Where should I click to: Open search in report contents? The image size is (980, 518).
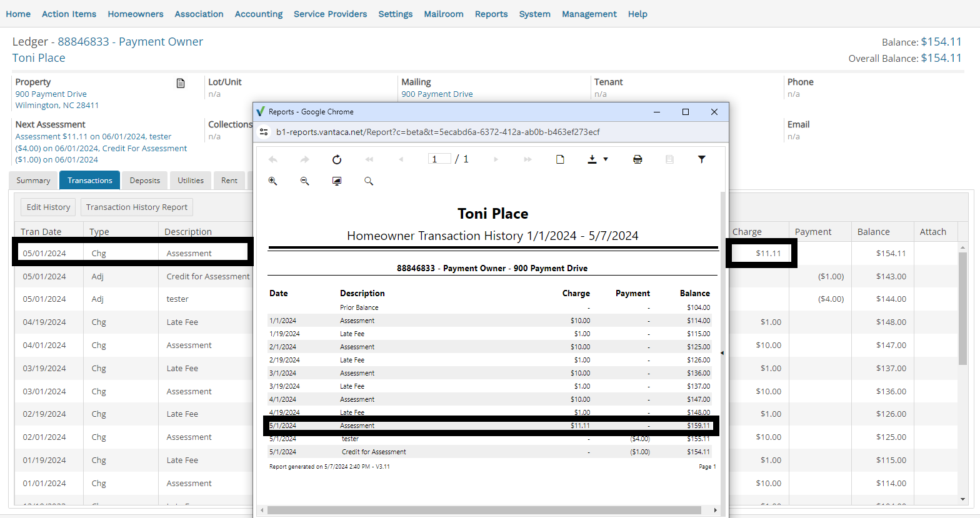click(369, 181)
